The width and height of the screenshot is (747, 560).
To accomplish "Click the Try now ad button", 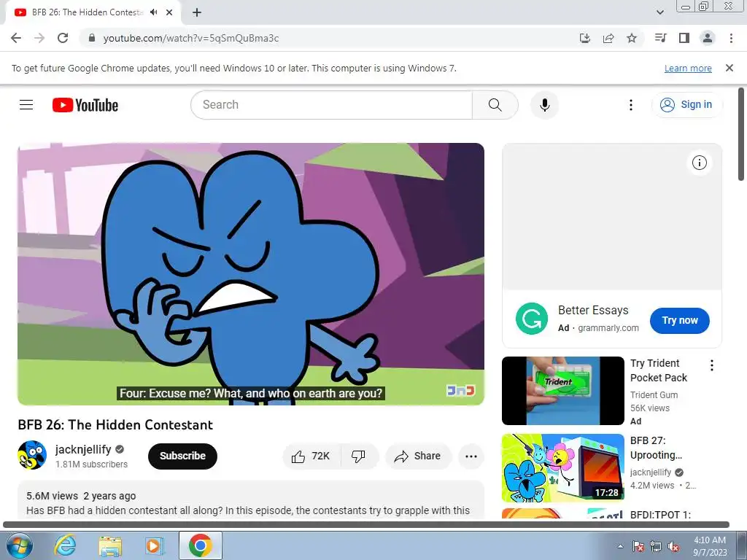I will (x=679, y=321).
